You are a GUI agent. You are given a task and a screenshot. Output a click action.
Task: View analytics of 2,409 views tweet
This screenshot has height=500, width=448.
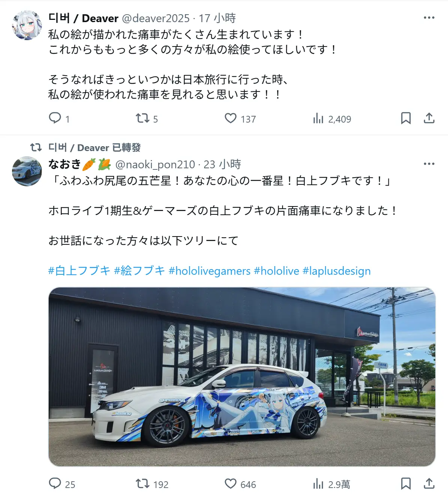point(318,118)
